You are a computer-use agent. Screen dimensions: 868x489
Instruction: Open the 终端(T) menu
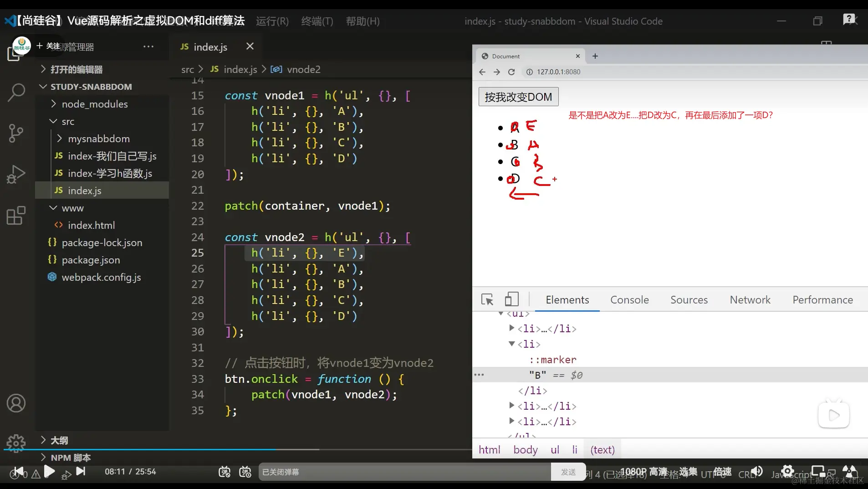click(317, 21)
